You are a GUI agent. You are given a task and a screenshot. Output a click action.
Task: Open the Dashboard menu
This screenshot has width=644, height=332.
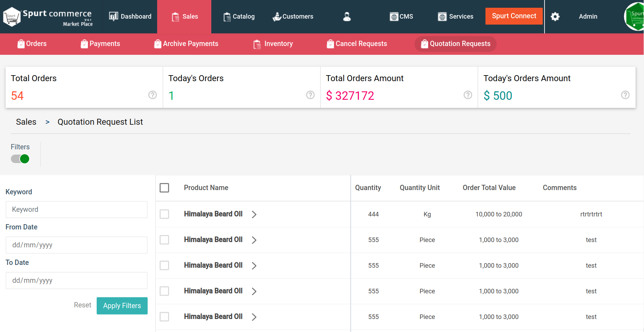tap(130, 17)
